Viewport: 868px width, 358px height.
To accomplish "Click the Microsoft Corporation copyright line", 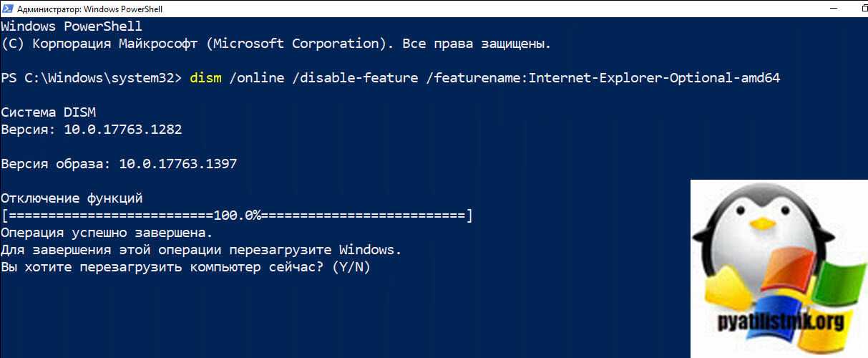I will pos(276,43).
